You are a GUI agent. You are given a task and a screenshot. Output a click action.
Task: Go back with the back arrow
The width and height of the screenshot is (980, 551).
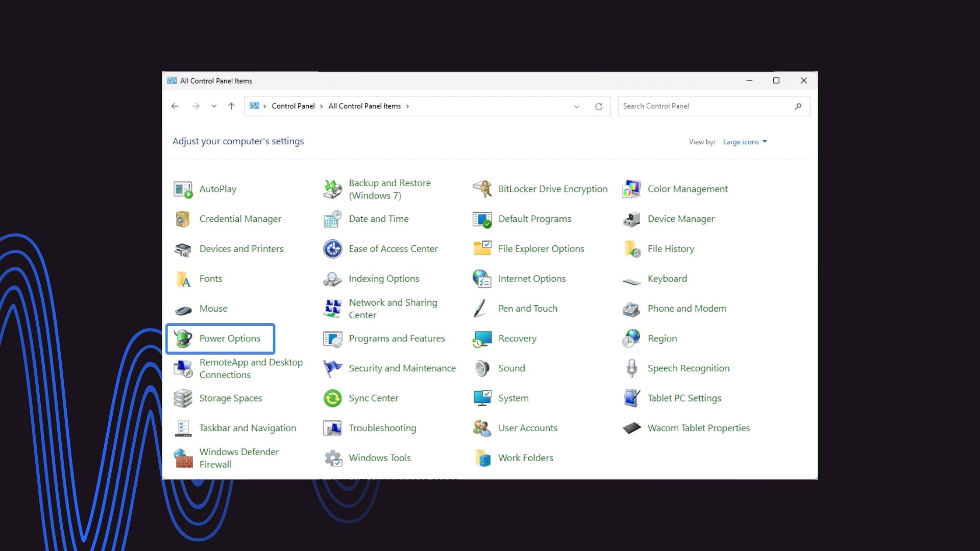click(175, 106)
